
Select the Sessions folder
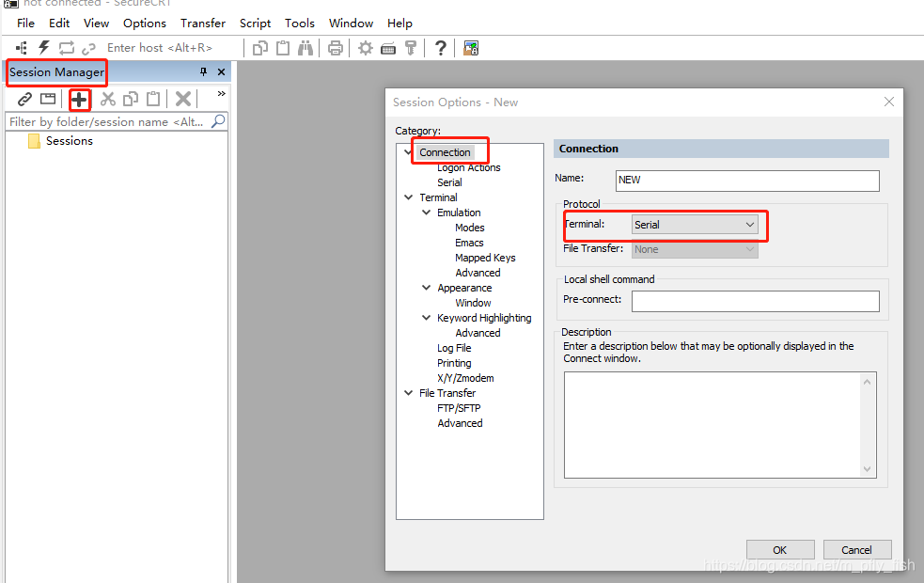point(61,141)
